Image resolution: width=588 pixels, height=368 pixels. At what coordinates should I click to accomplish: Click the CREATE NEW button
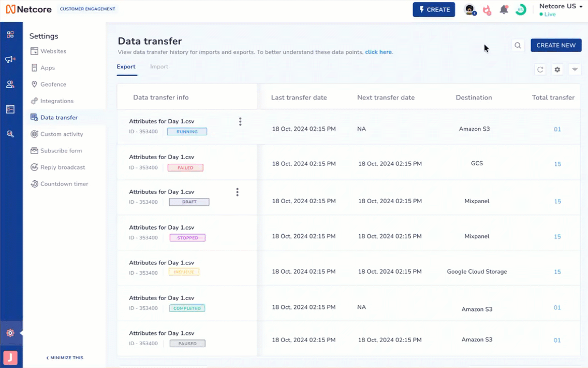click(556, 45)
